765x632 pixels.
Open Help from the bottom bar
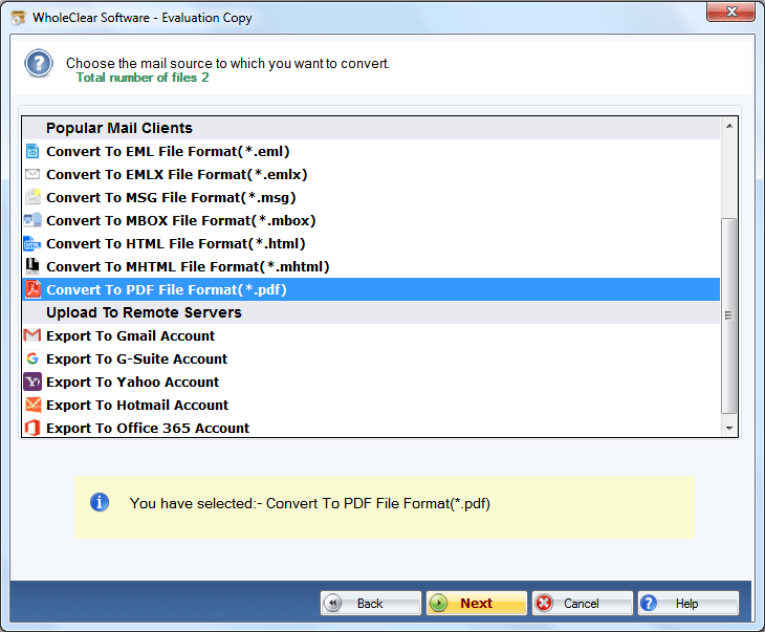[x=688, y=603]
